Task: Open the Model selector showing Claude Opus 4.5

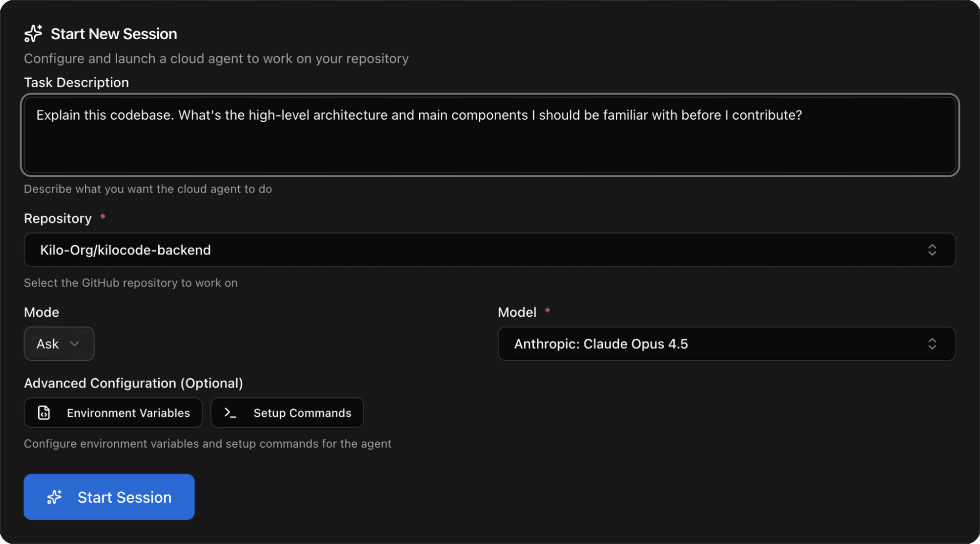Action: tap(726, 343)
